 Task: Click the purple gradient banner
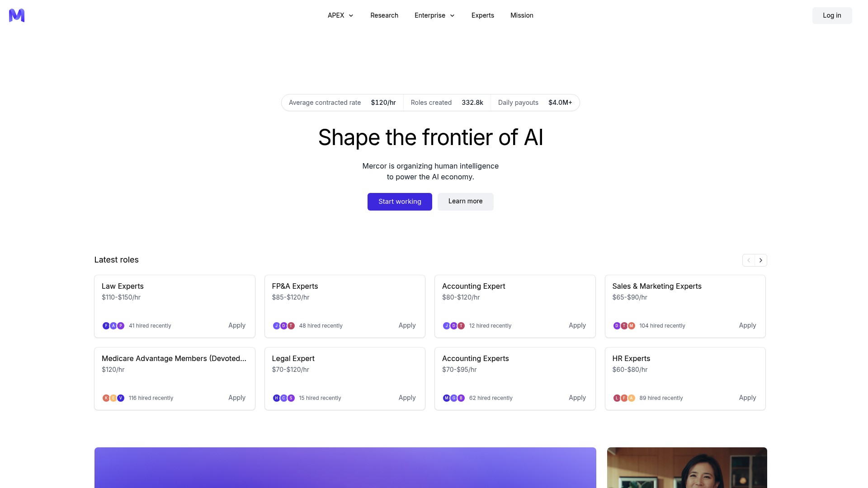[345, 468]
